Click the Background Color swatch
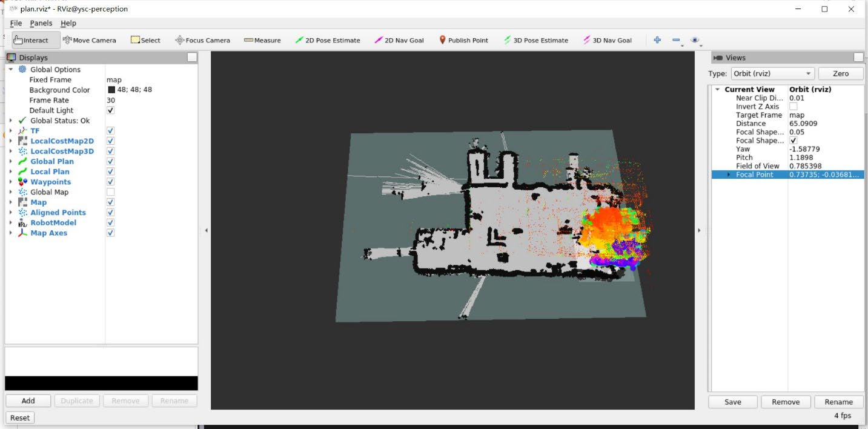Image resolution: width=868 pixels, height=429 pixels. [x=111, y=90]
